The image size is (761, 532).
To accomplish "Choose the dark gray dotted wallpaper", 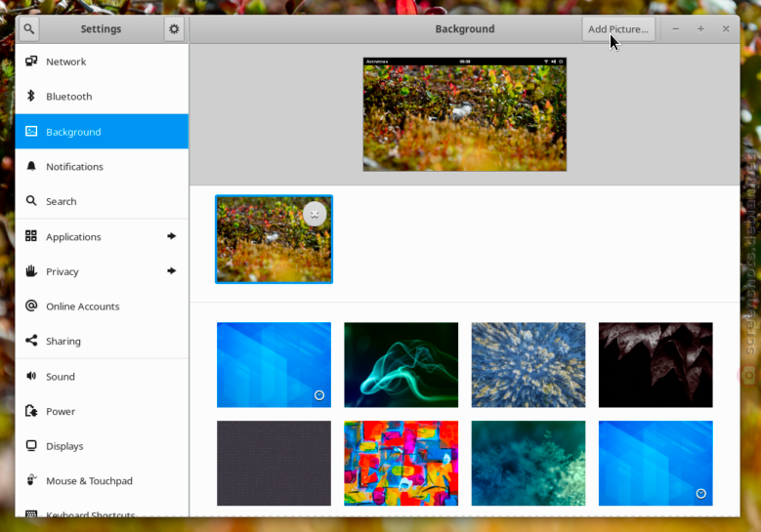I will point(274,463).
